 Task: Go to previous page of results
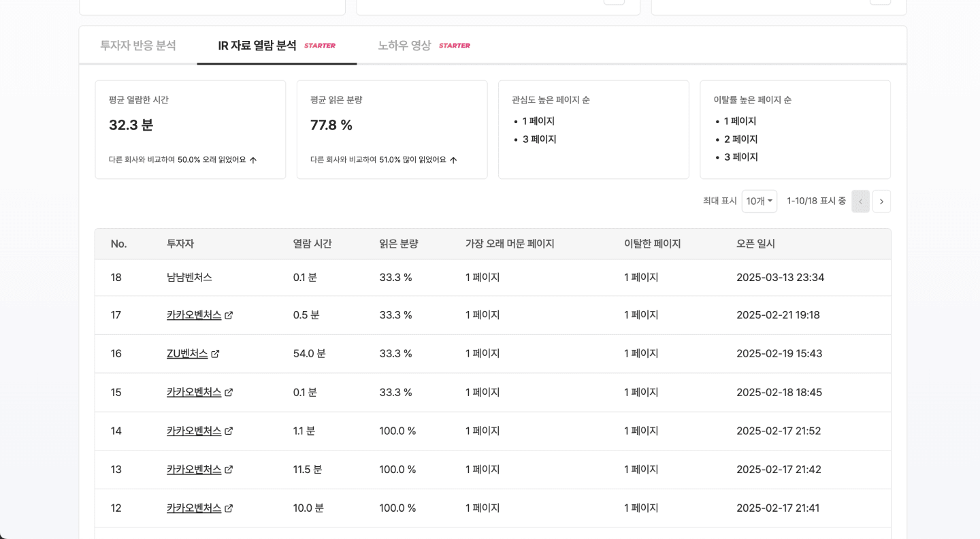pos(860,201)
